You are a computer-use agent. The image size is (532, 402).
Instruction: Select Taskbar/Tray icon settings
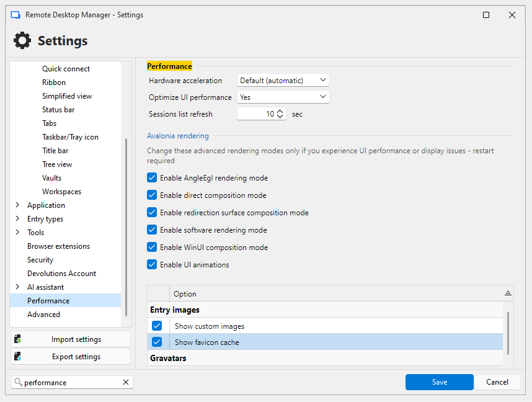[70, 137]
